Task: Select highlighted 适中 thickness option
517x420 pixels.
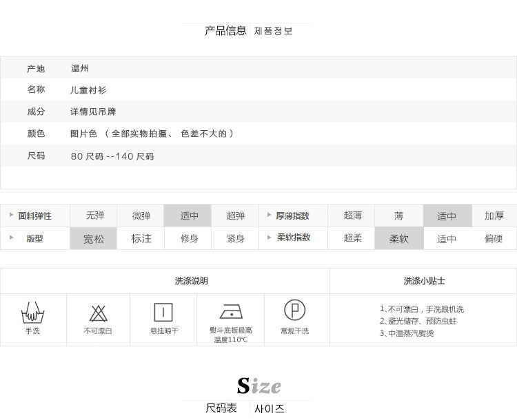Action: pos(448,216)
